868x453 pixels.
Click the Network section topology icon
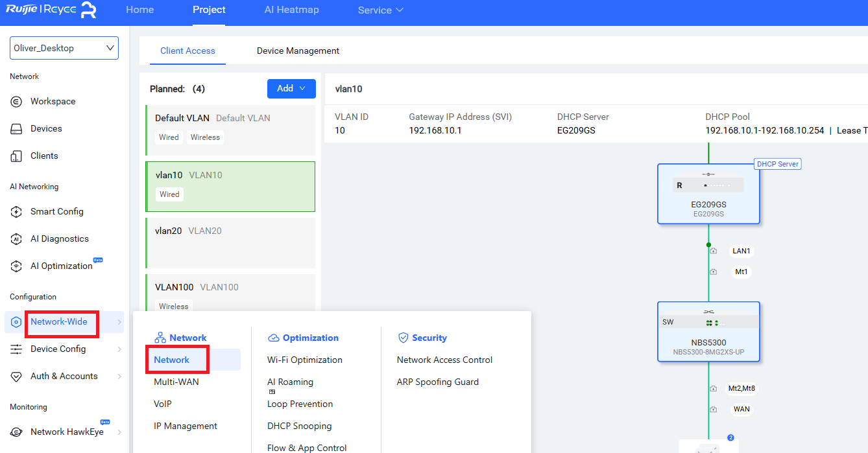pos(160,338)
